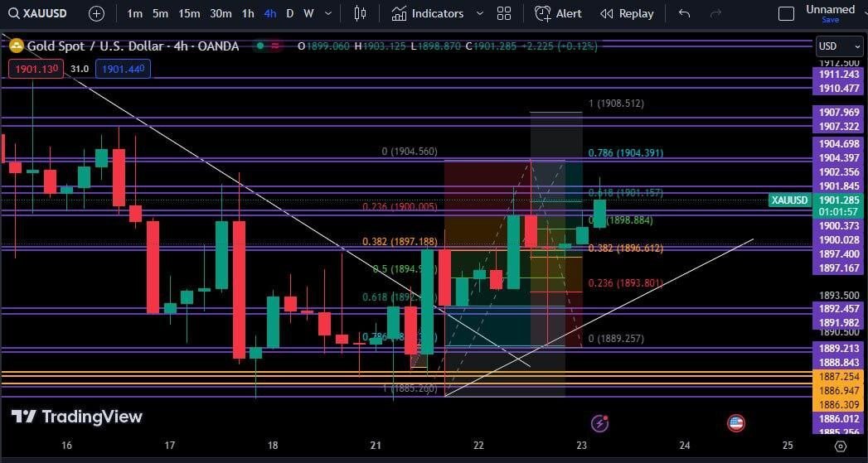Image resolution: width=868 pixels, height=463 pixels.
Task: Click the add symbol plus icon
Action: coord(96,13)
